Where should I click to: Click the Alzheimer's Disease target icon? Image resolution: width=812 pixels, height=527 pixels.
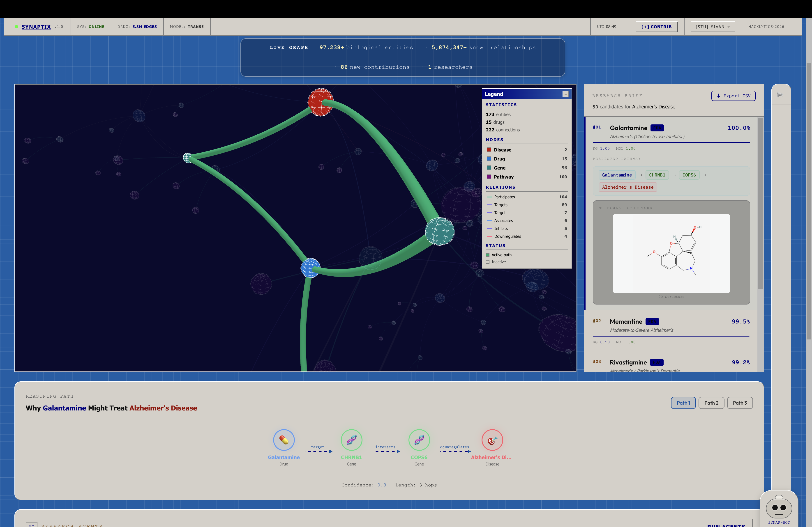492,440
